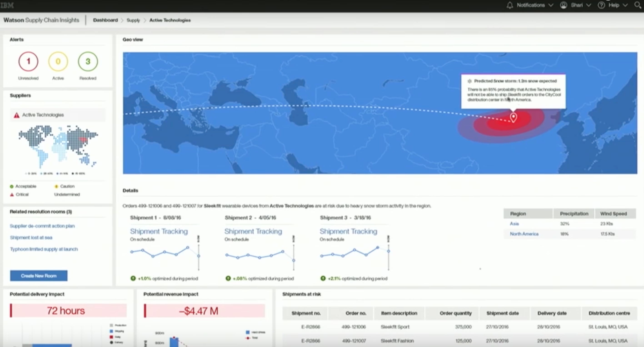Open Supplier de-commit action plan link

[42, 226]
